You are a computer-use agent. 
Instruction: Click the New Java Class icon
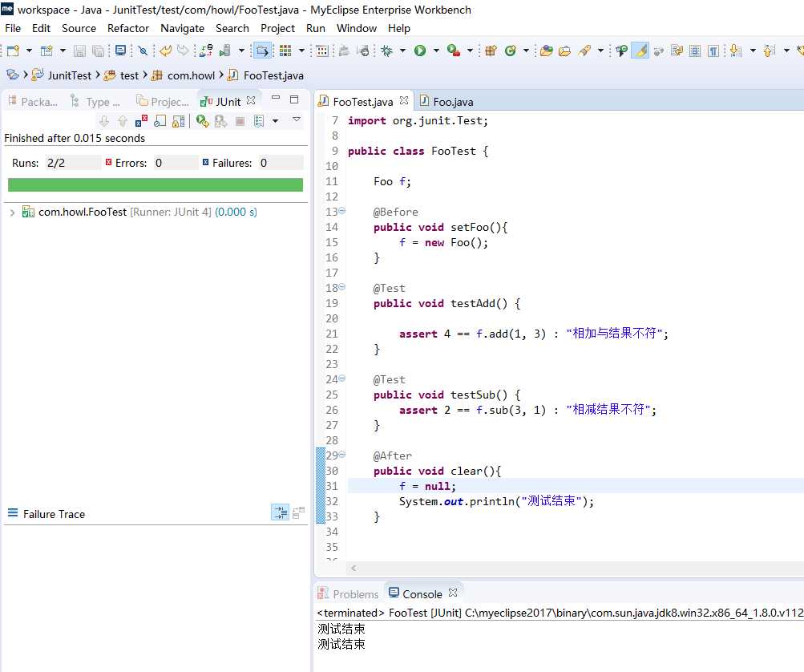pos(510,51)
